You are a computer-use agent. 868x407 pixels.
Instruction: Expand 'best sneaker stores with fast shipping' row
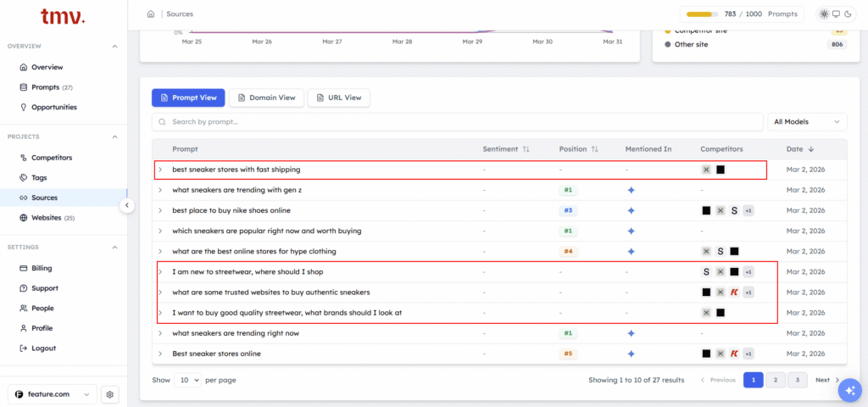(x=160, y=170)
